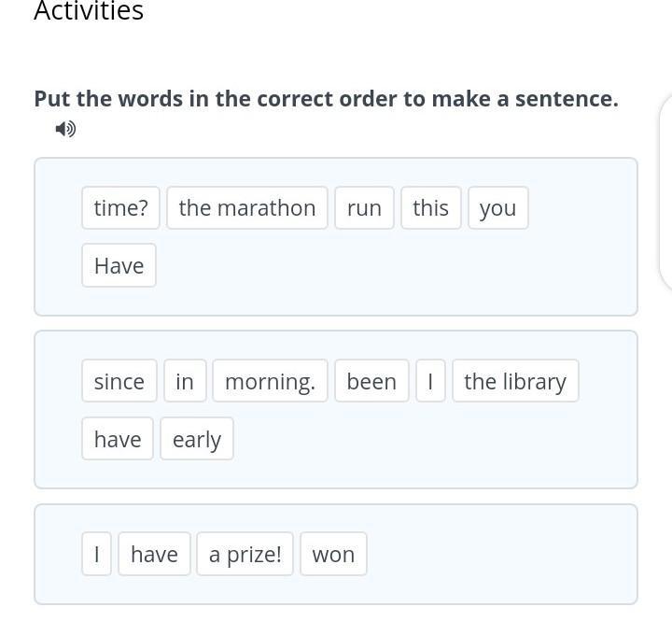The image size is (672, 621).
Task: Choose the 'been' word tile
Action: [x=371, y=382]
